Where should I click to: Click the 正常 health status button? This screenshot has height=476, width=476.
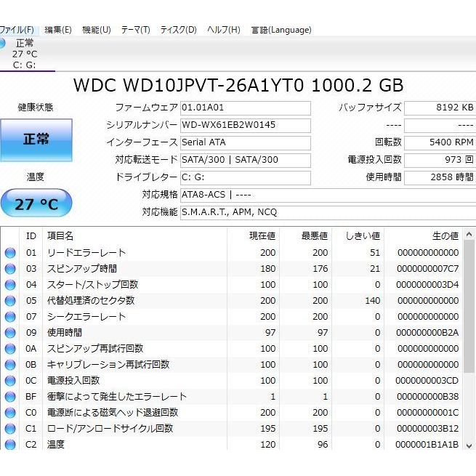click(36, 140)
